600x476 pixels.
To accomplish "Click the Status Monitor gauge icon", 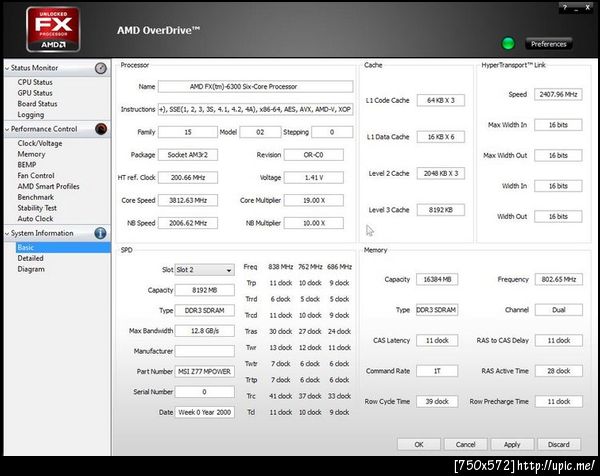I will coord(101,68).
